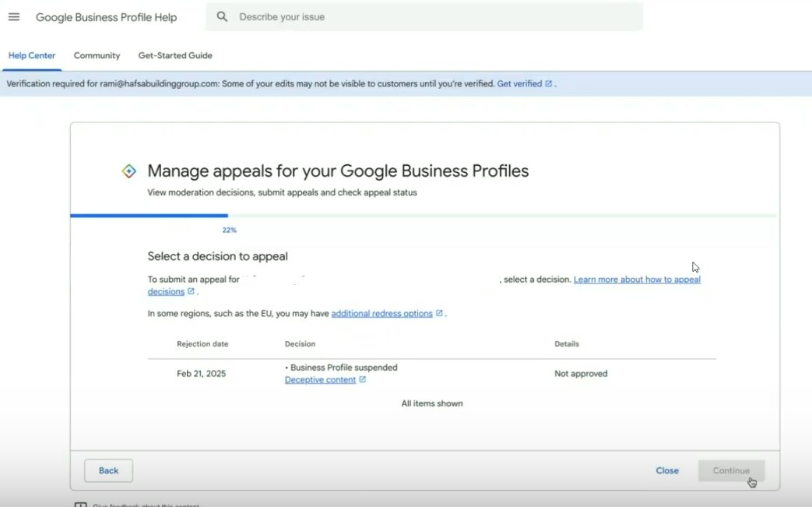Image resolution: width=812 pixels, height=507 pixels.
Task: Click the Select a decision to appeal heading
Action: (217, 255)
